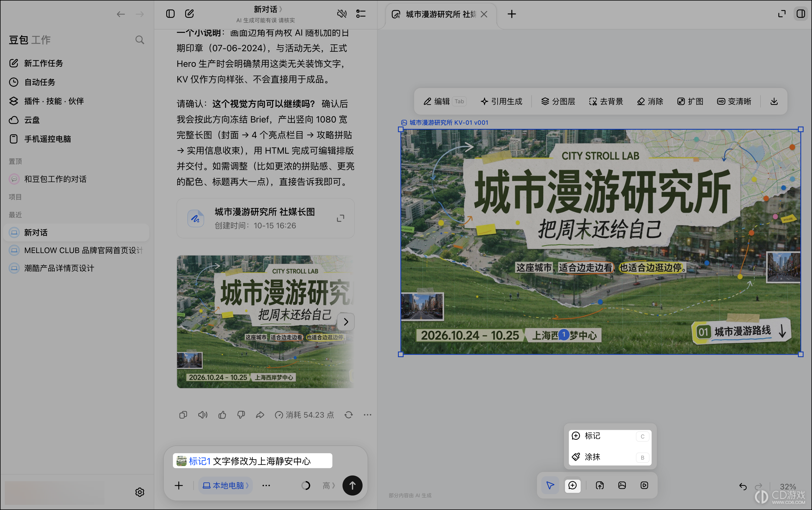The height and width of the screenshot is (510, 812).
Task: Open 潮酷产品详情页设计 conversation
Action: pyautogui.click(x=77, y=268)
